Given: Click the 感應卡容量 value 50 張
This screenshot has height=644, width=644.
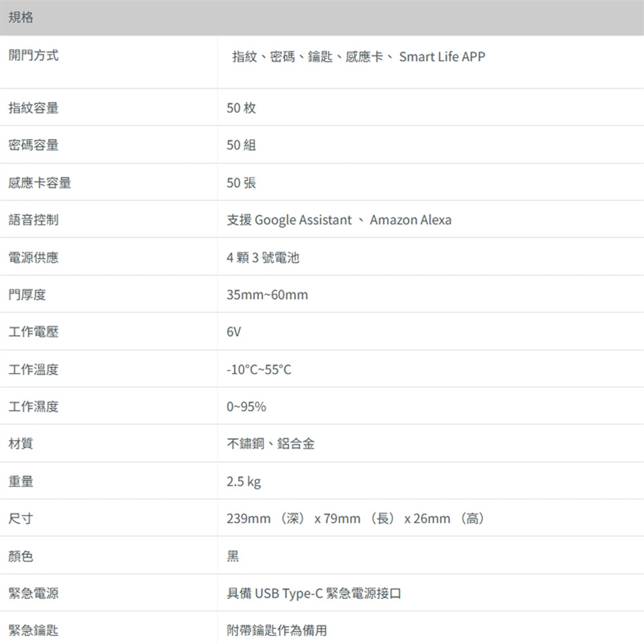Looking at the screenshot, I should click(x=241, y=183).
